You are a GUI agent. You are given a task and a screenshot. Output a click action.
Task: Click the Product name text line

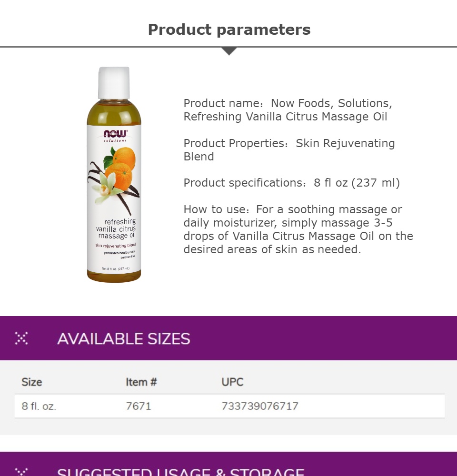click(x=288, y=110)
